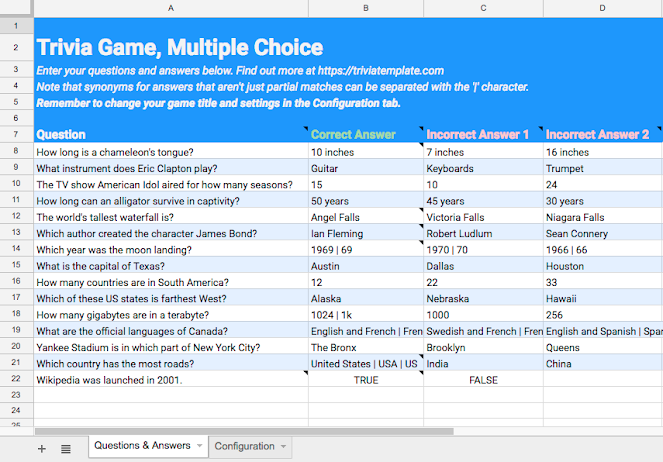
Task: Select the Incorrect Answer 1 header cell
Action: [x=483, y=134]
